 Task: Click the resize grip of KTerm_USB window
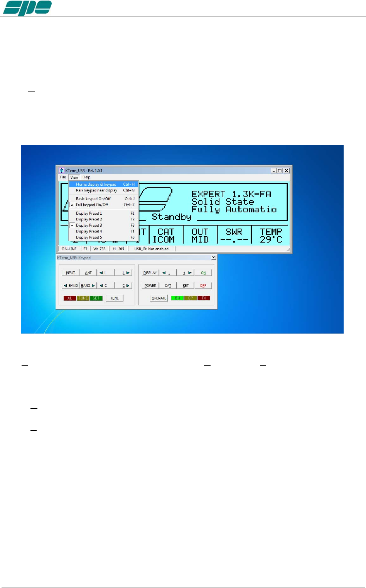288,250
